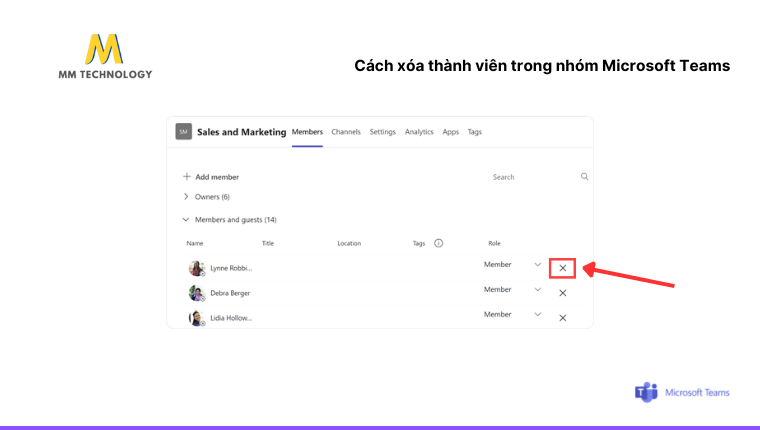Screen dimensions: 760x430
Task: Click the search magnifier icon
Action: click(x=585, y=176)
